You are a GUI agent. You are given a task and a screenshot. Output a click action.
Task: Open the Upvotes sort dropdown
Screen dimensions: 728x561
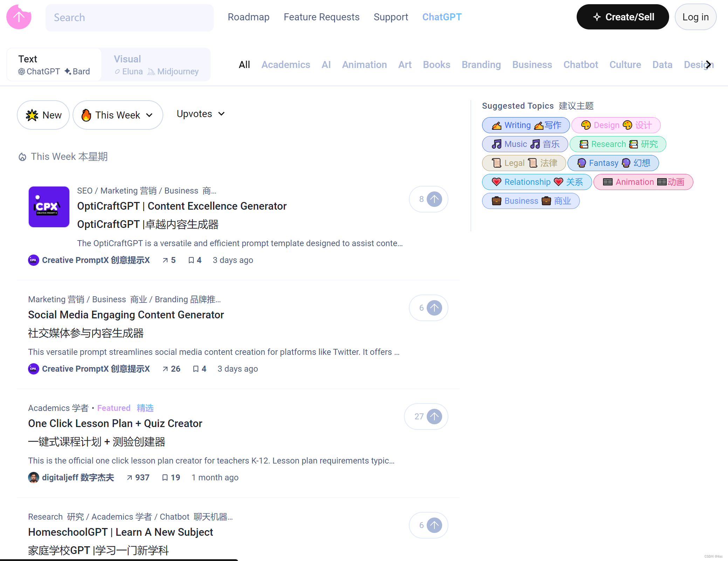200,114
